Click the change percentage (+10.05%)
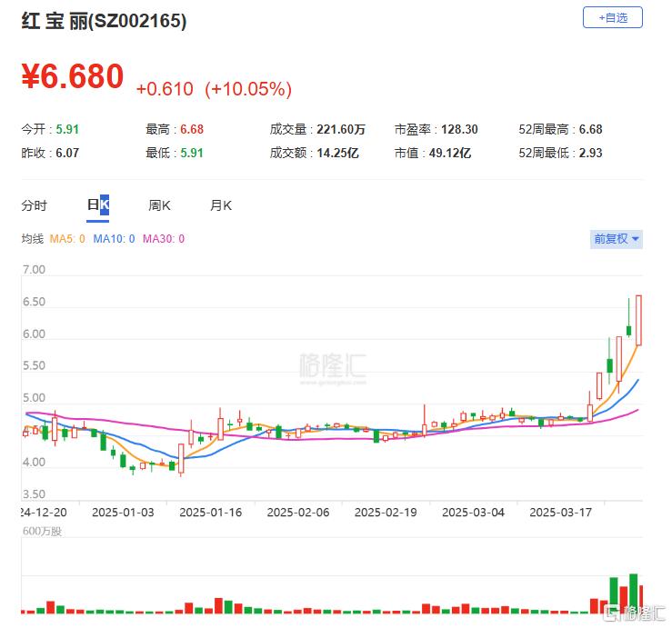 [248, 89]
